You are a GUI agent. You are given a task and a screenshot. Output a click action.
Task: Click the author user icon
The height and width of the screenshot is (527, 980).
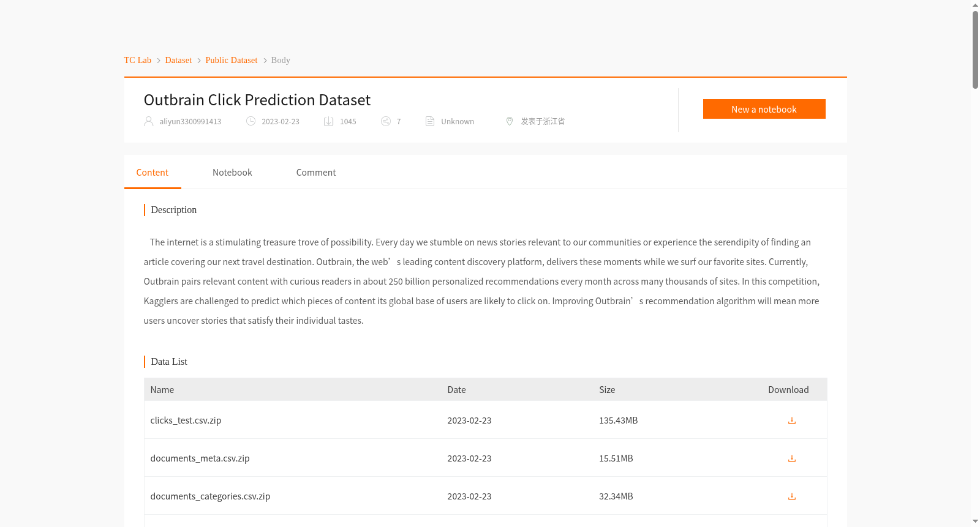149,121
